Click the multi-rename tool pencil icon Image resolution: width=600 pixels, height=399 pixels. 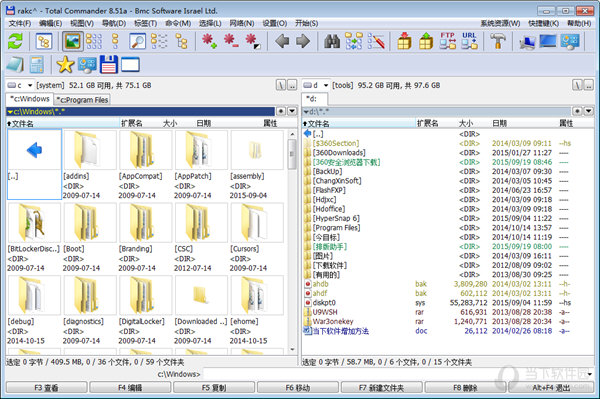[x=376, y=41]
